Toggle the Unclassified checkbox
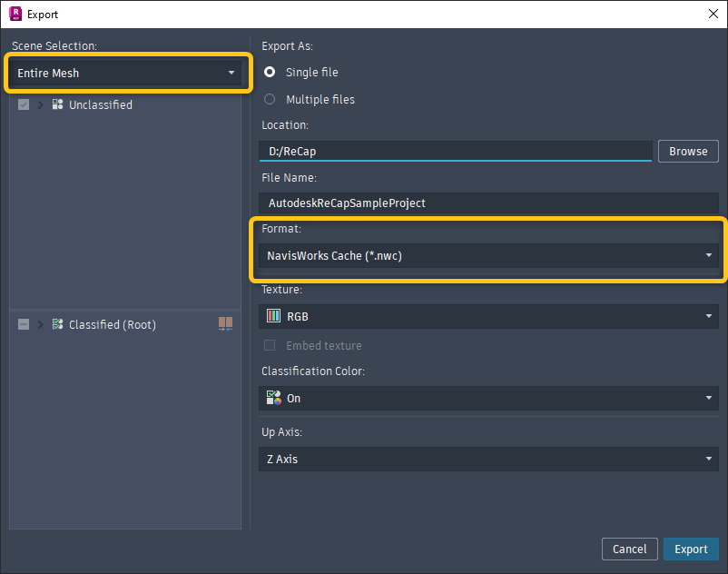 [24, 104]
